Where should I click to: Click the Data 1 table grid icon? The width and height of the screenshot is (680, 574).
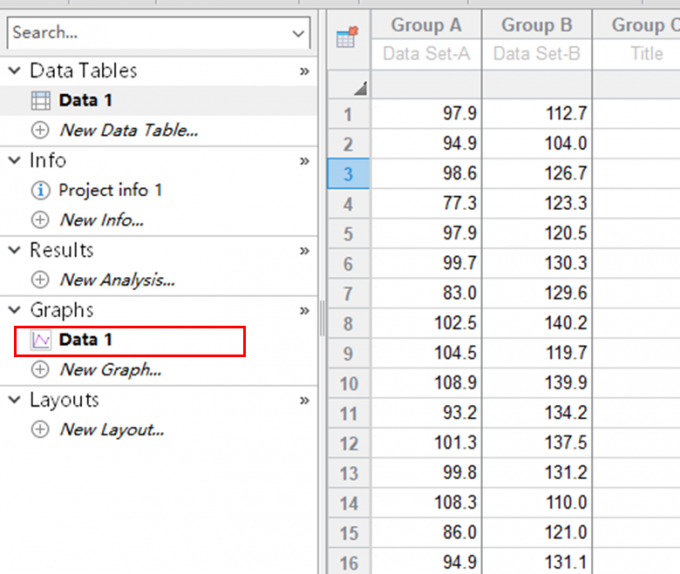[41, 101]
